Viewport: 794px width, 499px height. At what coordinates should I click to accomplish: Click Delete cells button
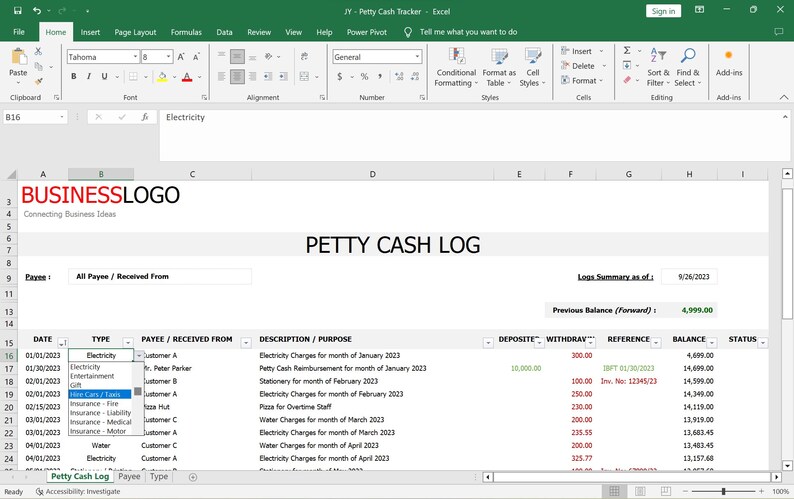[x=583, y=66]
